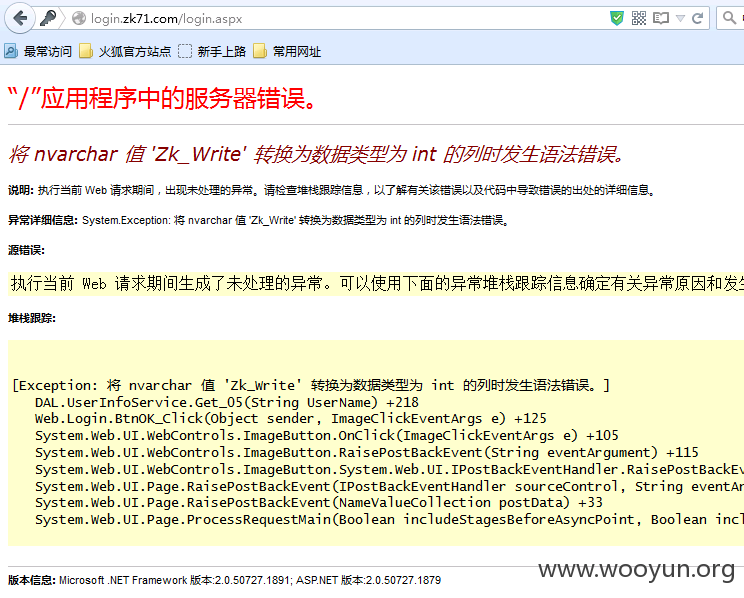Click the [Exception: 将 nvarchar 值 stack trace line

click(311, 385)
